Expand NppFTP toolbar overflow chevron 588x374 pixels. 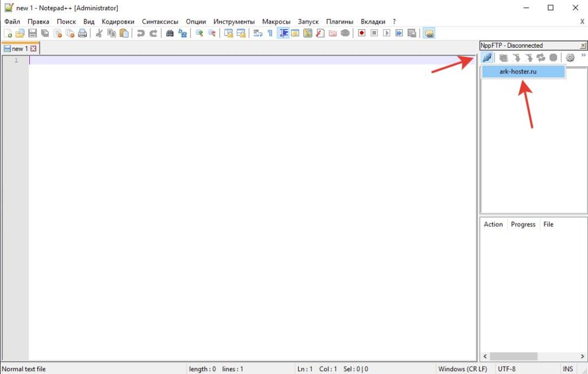(583, 55)
